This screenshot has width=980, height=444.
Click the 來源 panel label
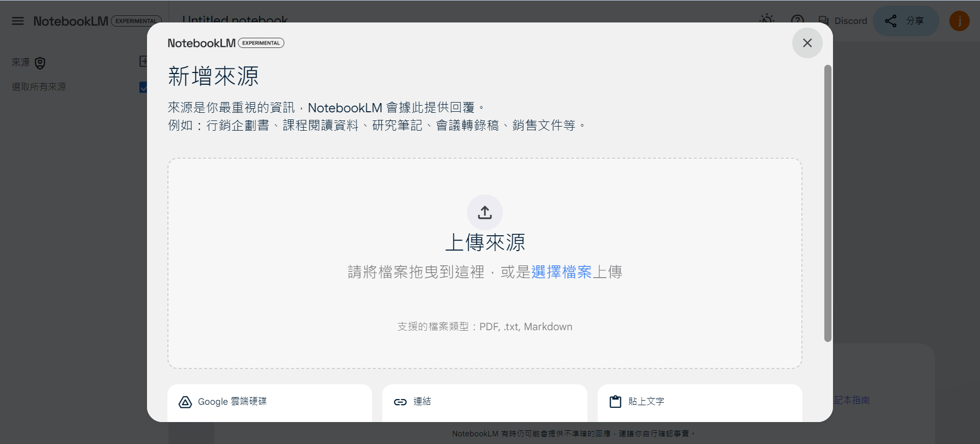(x=21, y=62)
